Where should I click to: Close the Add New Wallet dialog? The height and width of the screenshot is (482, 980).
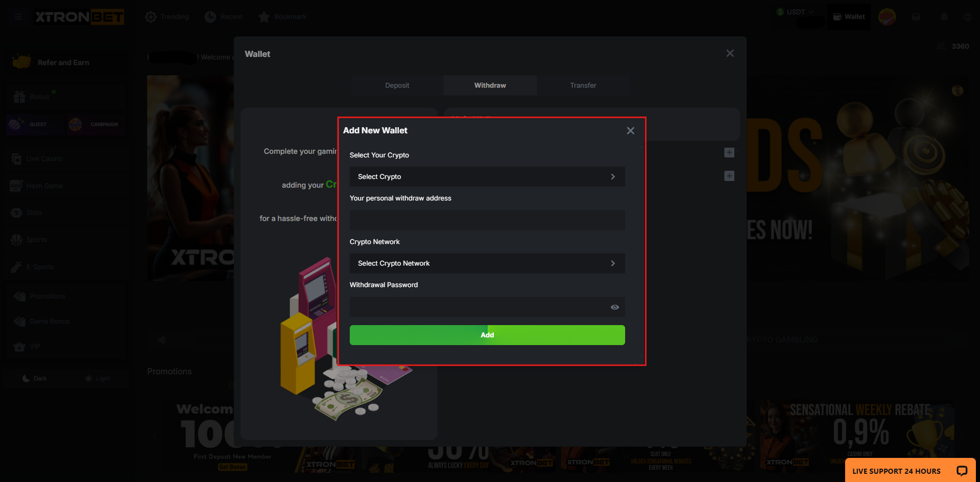630,131
